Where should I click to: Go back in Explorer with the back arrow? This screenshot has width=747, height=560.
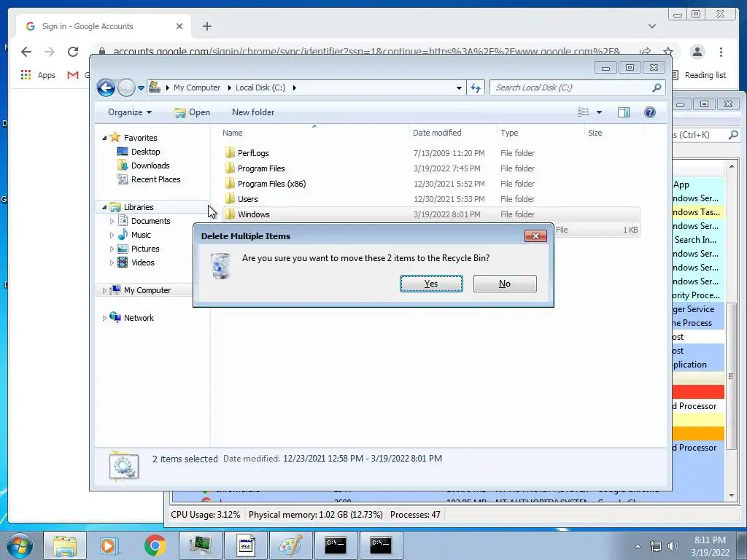106,87
